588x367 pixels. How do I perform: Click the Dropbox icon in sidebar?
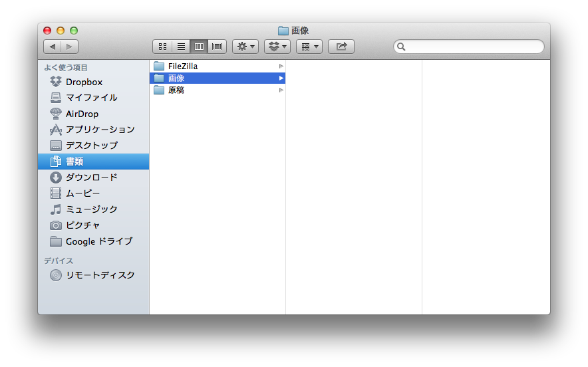[57, 82]
